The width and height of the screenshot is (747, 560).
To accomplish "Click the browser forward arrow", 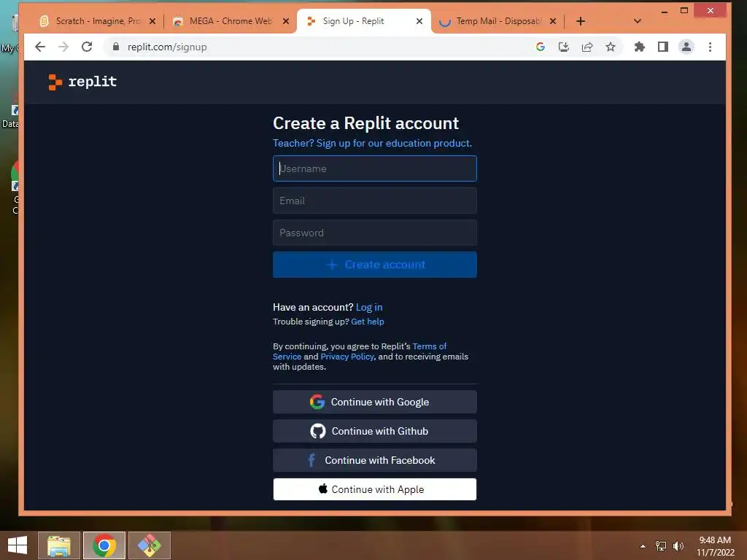I will 63,47.
